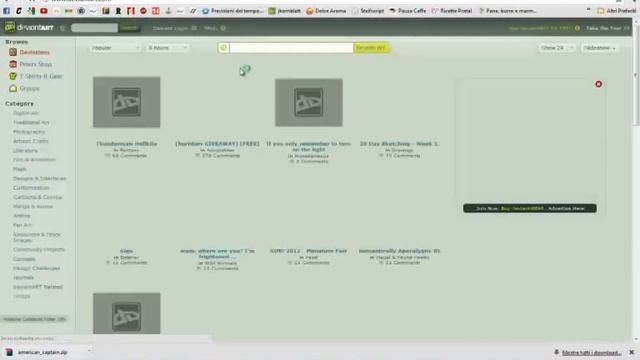640x360 pixels.
Task: Open 'If you only remember to turn on the light'
Action: (309, 147)
